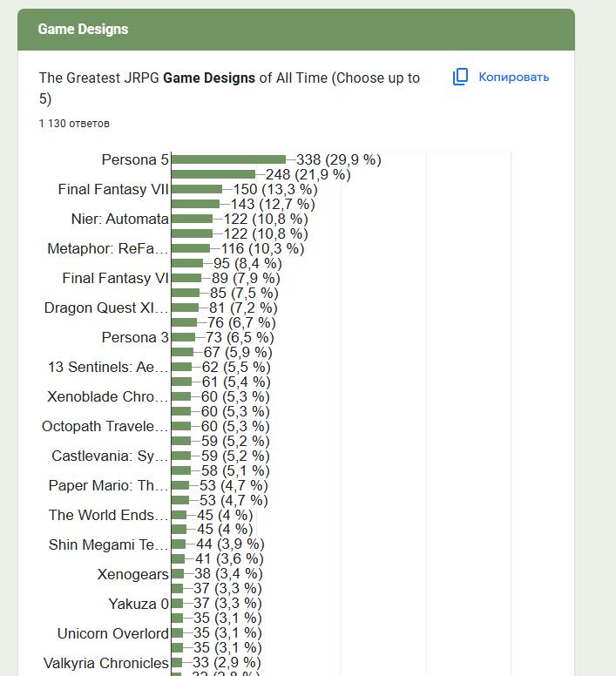Click the Persona 3 label
The image size is (616, 676).
[135, 338]
